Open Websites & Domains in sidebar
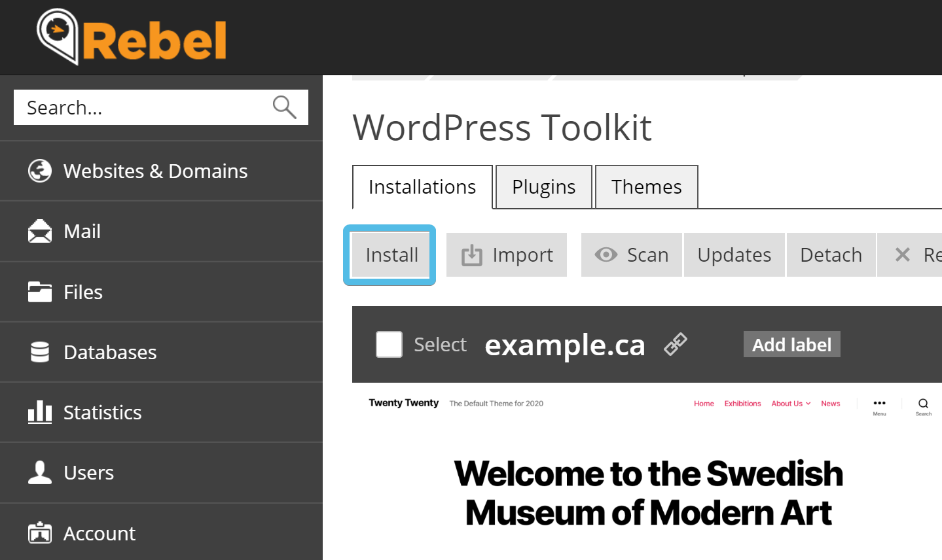This screenshot has height=560, width=942. tap(161, 171)
